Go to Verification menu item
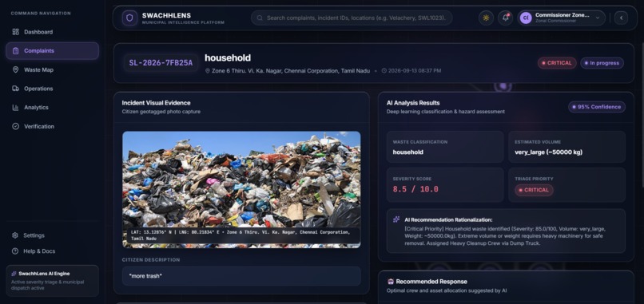Viewport: 644px width, 304px height. click(52, 126)
